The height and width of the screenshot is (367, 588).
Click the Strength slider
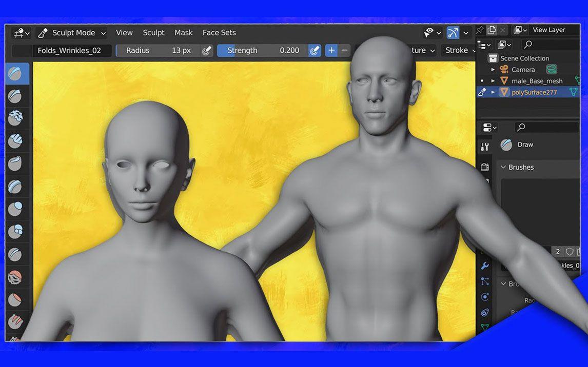(262, 50)
